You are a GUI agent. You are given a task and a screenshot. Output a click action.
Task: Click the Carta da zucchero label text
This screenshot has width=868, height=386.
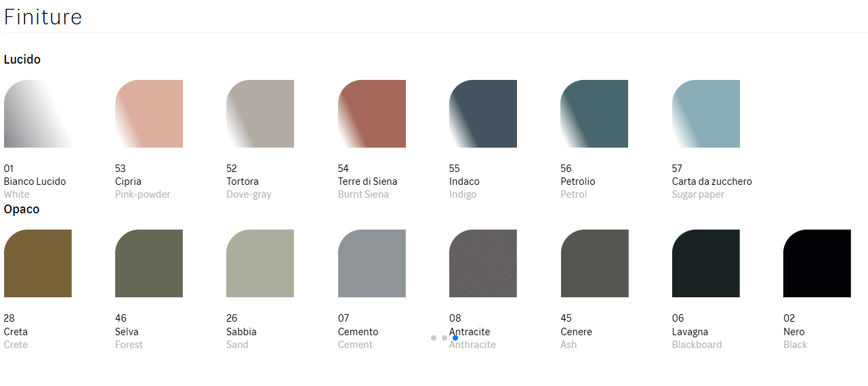click(x=711, y=181)
